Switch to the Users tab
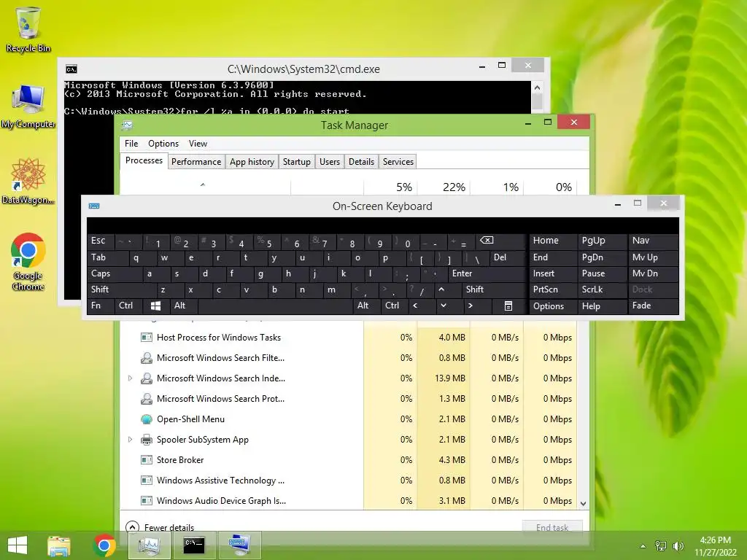Screen dimensions: 747x560 tap(330, 161)
